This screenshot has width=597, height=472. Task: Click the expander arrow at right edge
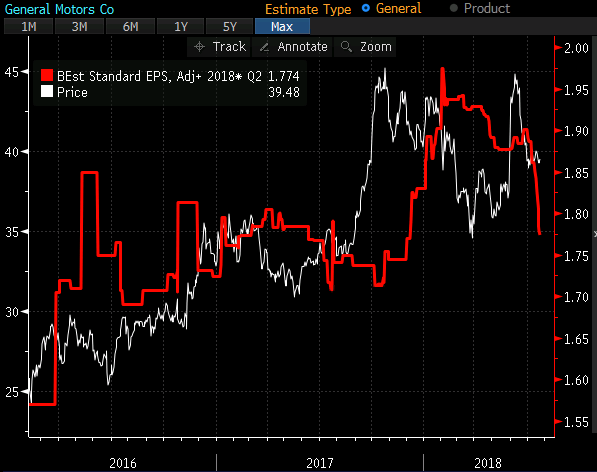click(x=595, y=234)
